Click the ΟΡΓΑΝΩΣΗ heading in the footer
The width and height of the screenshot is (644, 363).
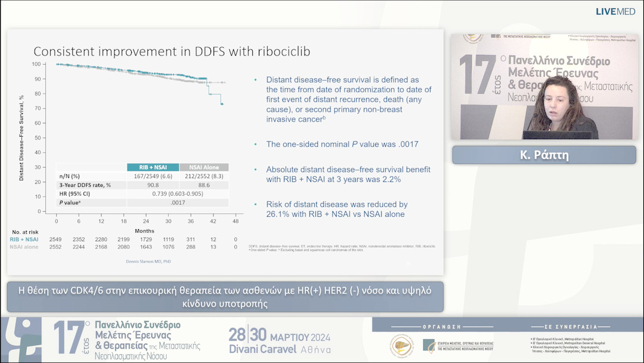click(442, 327)
